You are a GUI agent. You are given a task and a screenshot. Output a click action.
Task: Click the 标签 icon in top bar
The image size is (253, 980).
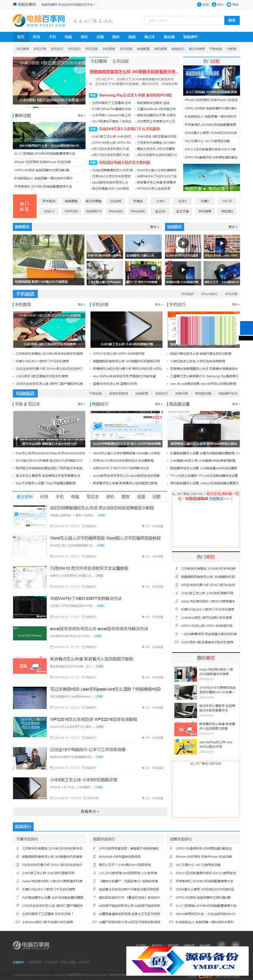click(200, 4)
